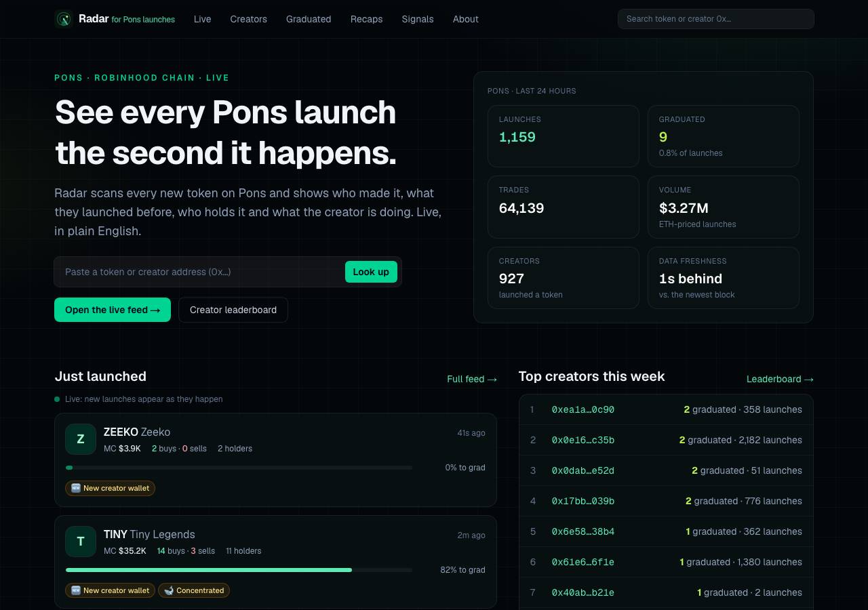Click the ZEEKO Zeeko token name
Viewport: 868px width, 610px height.
point(137,432)
